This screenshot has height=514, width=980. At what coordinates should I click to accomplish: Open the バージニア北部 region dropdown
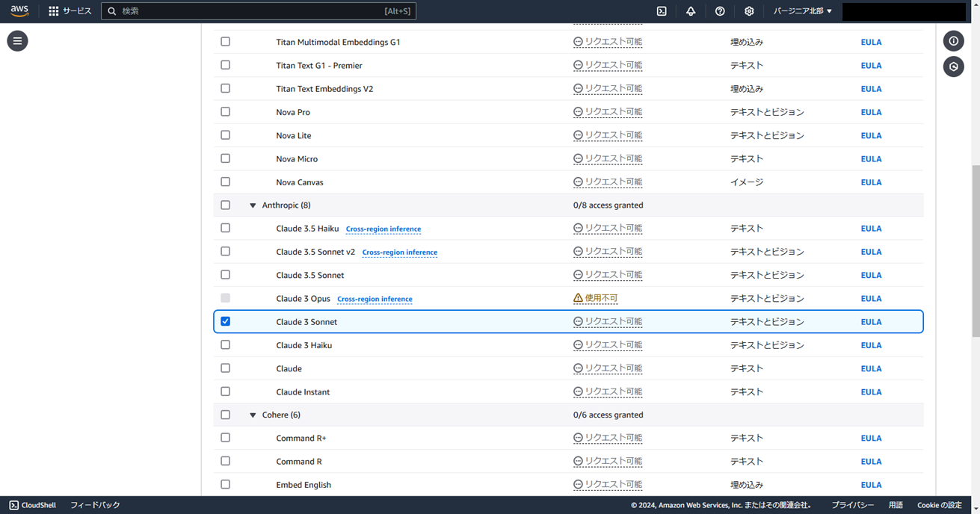point(803,11)
